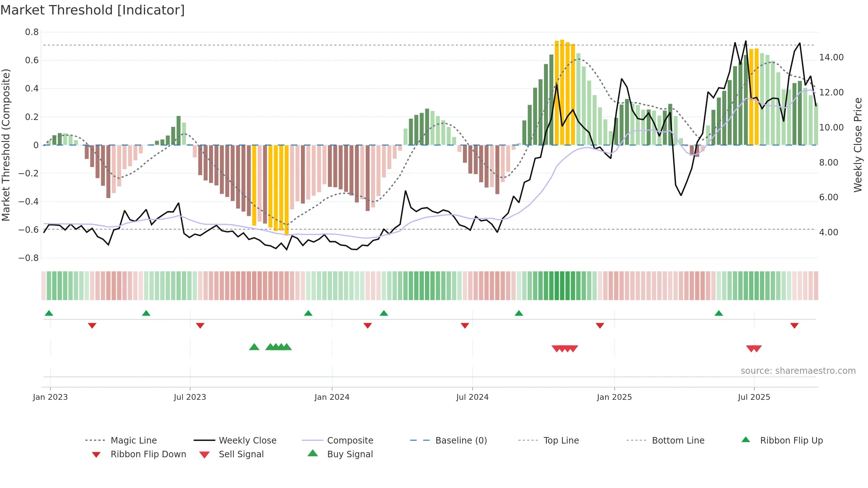The image size is (868, 488).
Task: Toggle the Magic Line legend entry
Action: click(121, 440)
